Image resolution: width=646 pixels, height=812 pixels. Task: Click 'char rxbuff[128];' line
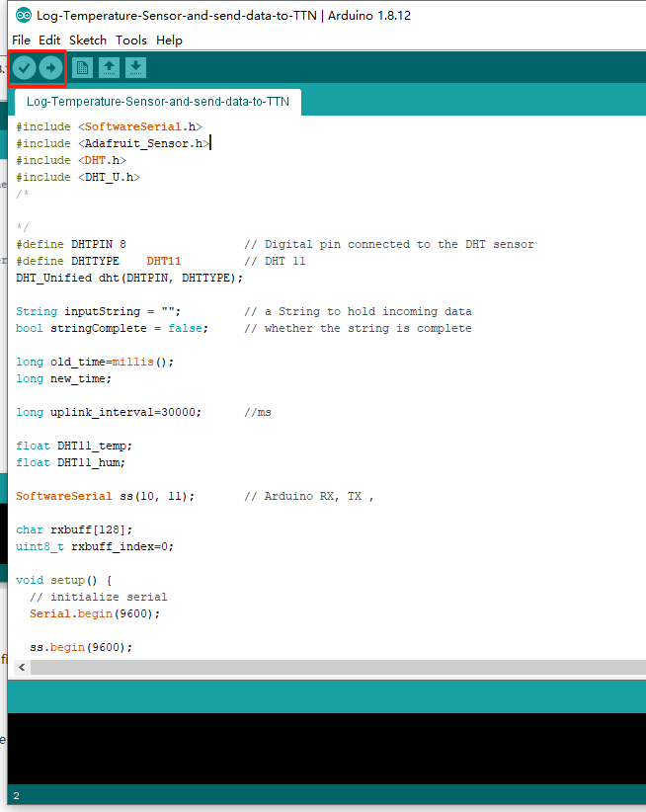click(x=74, y=529)
